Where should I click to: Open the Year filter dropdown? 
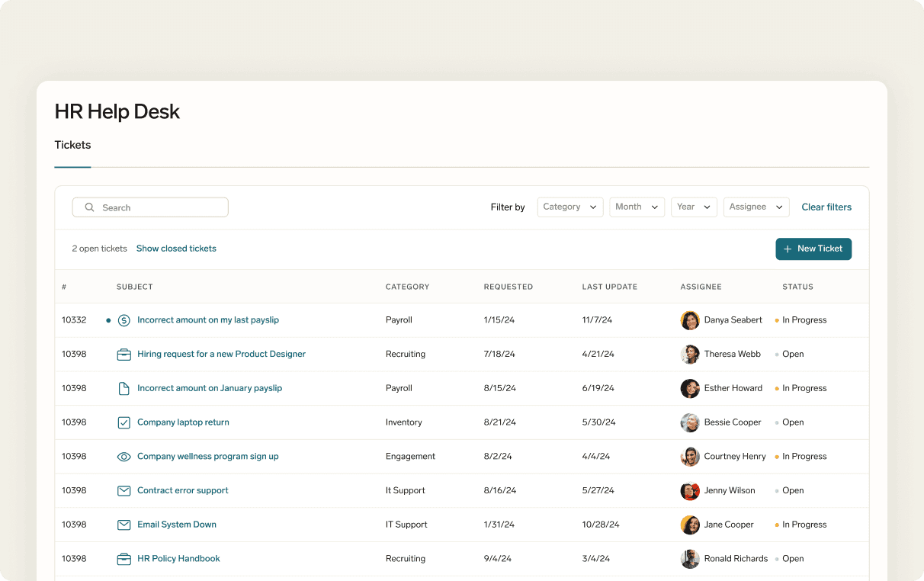coord(694,207)
